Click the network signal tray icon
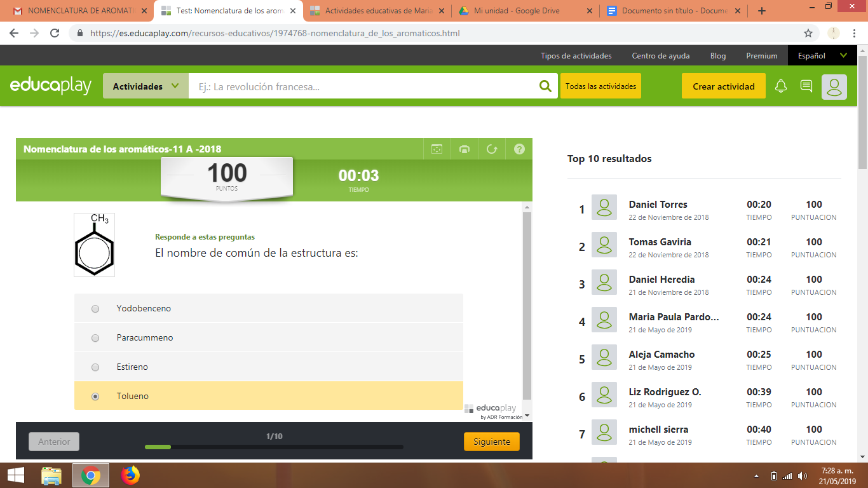The image size is (868, 488). click(787, 475)
